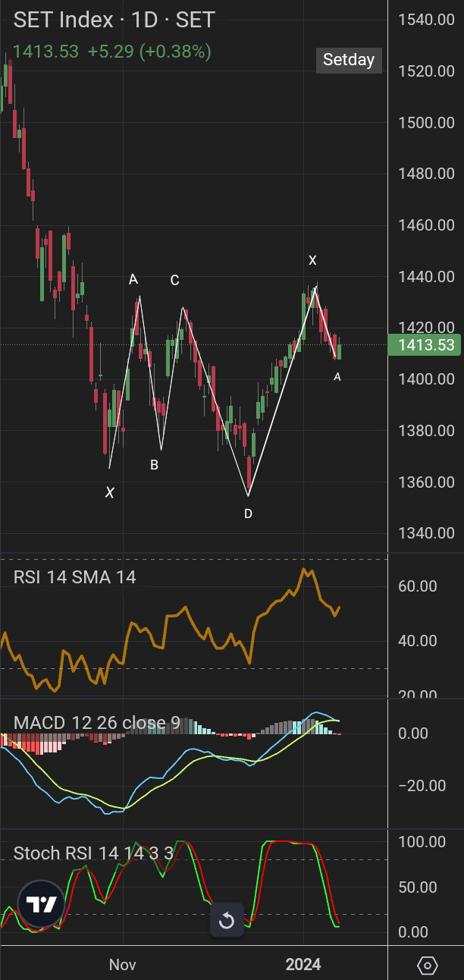Reset chart view with the circular arrow button

click(226, 921)
